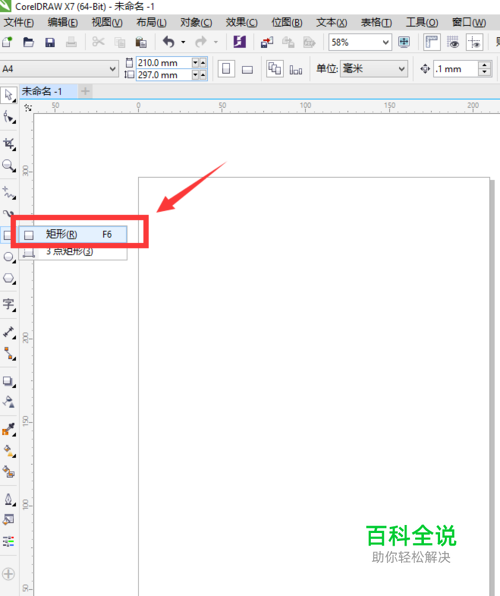Select the Drop Shadow tool

point(9,381)
